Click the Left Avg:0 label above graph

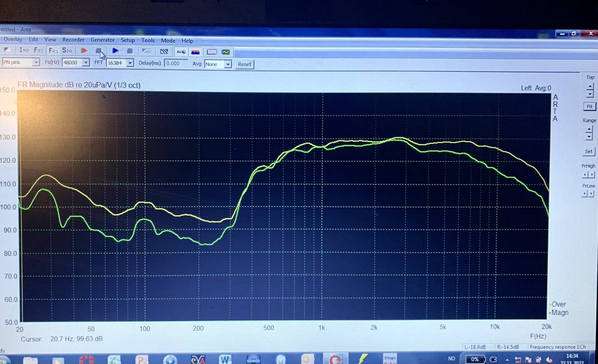pyautogui.click(x=536, y=88)
